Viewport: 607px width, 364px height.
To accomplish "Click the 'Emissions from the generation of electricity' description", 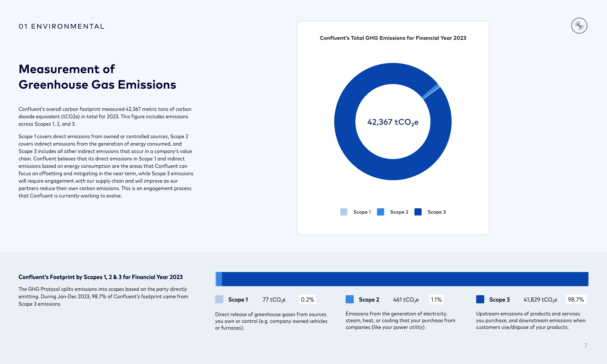I will (400, 320).
